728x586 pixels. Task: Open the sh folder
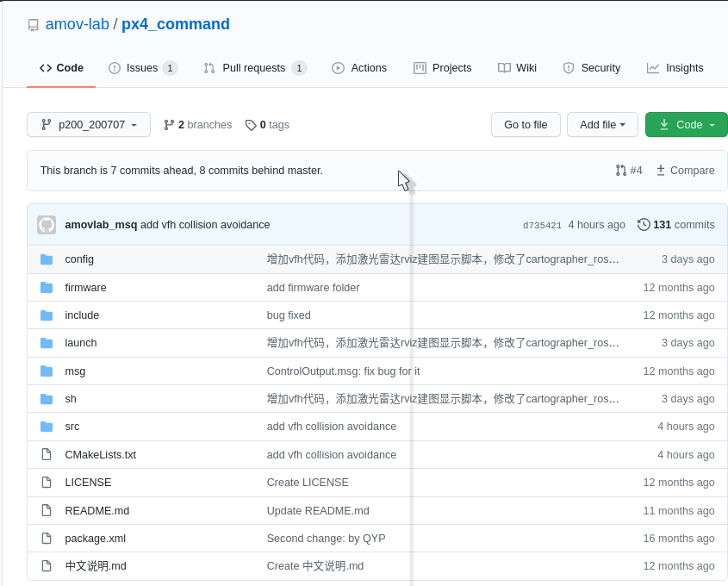[71, 399]
